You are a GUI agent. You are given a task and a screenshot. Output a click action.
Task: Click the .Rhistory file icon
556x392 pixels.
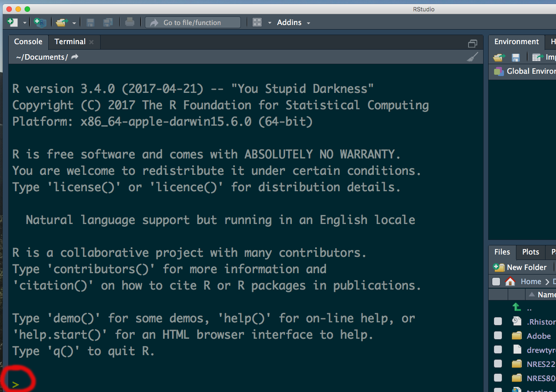pos(516,321)
